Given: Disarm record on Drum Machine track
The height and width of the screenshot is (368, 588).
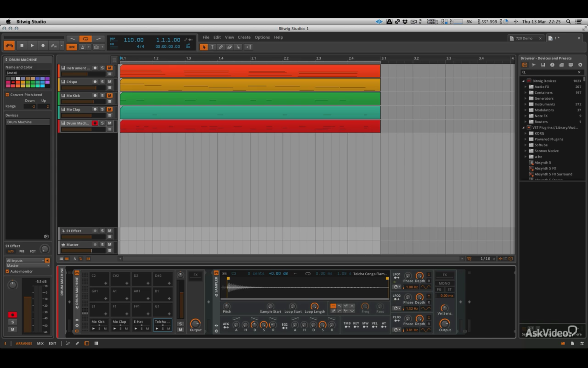Looking at the screenshot, I should click(95, 123).
